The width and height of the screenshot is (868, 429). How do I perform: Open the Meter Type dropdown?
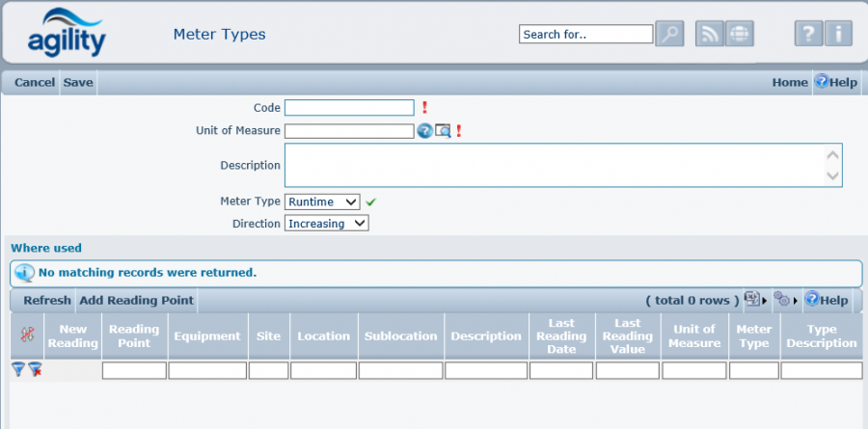322,201
